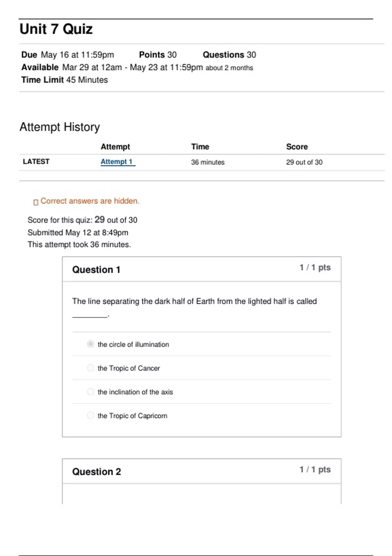The height and width of the screenshot is (556, 392).
Task: Click the 29 out of 30 table cell
Action: 304,162
